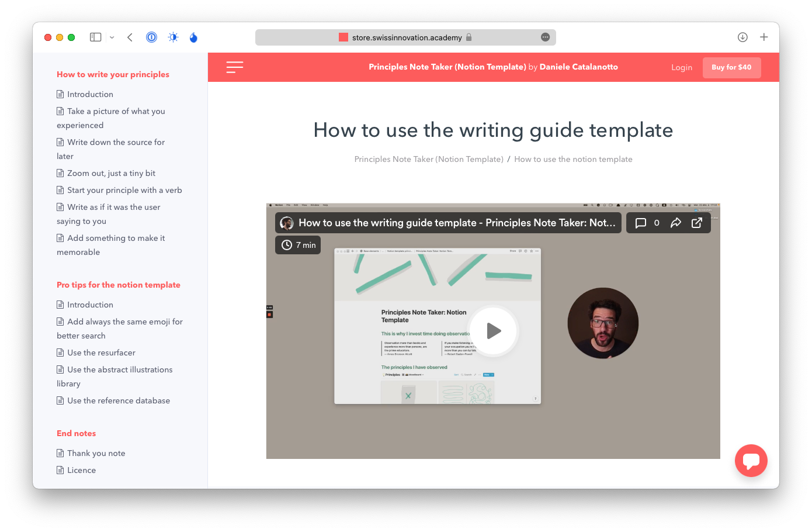Toggle the Safari sidebar panel
Viewport: 812px width, 532px height.
pos(96,37)
